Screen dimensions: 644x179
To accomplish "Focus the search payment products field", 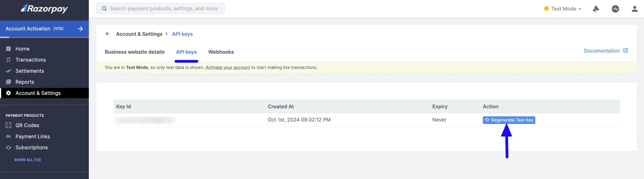I will pos(160,9).
